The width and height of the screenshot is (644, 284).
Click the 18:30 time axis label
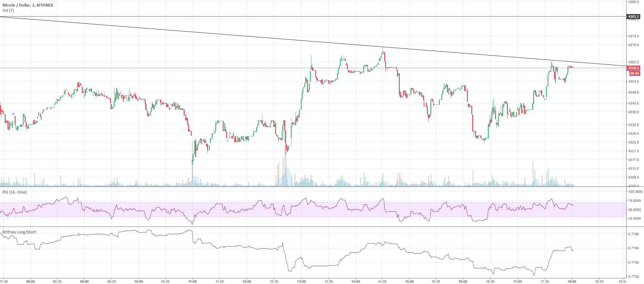(599, 282)
